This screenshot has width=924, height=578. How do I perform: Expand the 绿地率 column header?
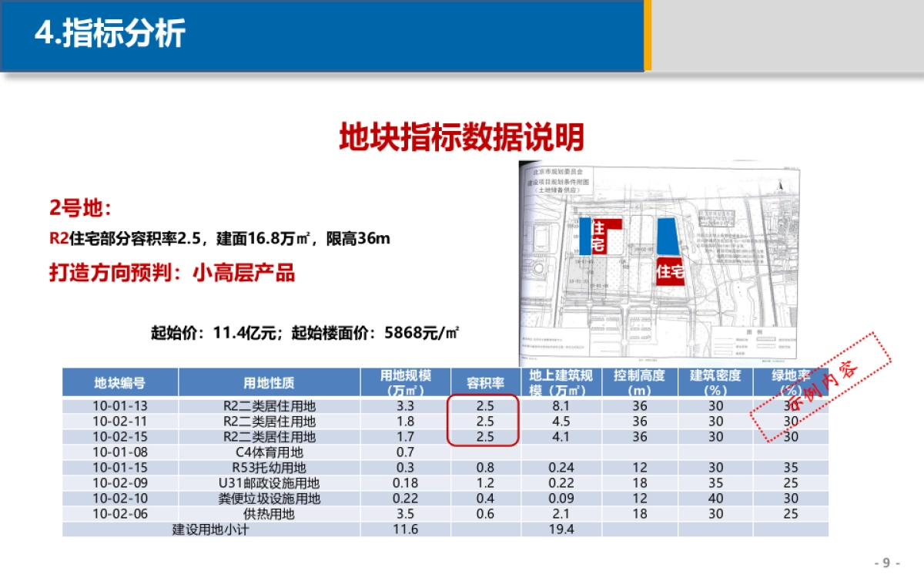tap(792, 380)
